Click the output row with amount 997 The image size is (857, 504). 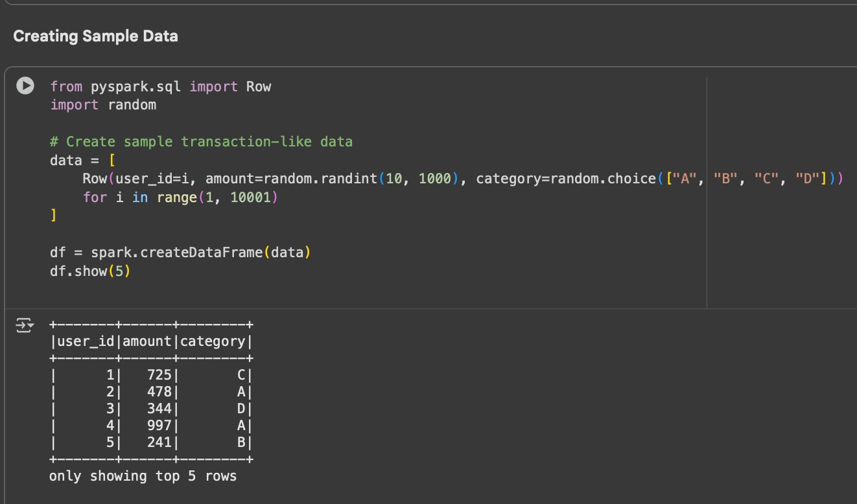[151, 426]
